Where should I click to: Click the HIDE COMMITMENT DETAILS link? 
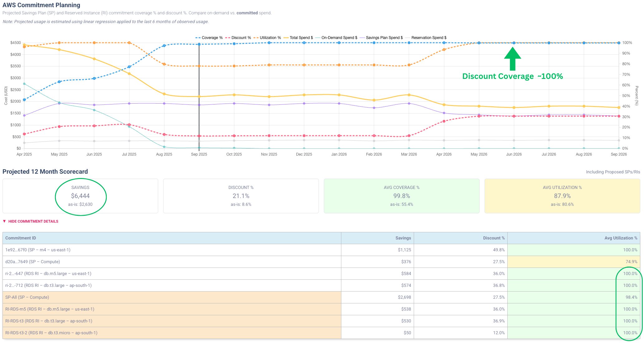coord(33,221)
